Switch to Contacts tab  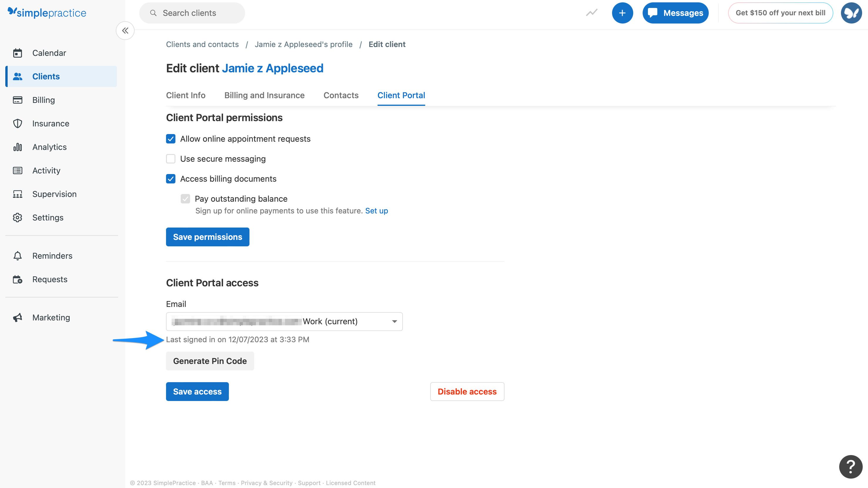pos(341,95)
